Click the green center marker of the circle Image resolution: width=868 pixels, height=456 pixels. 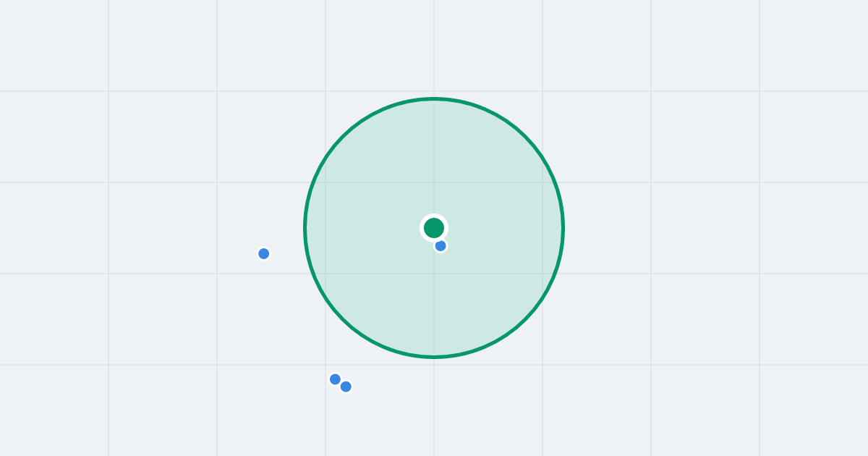click(x=434, y=228)
